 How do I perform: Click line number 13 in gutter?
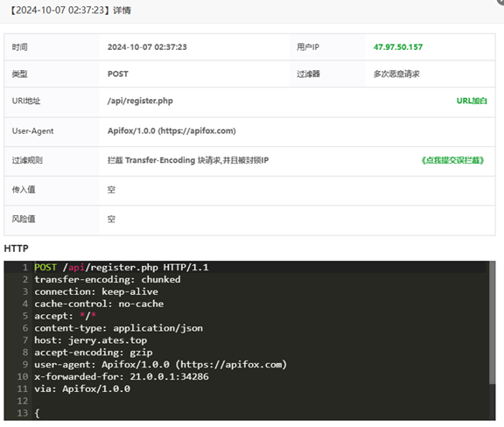[22, 413]
